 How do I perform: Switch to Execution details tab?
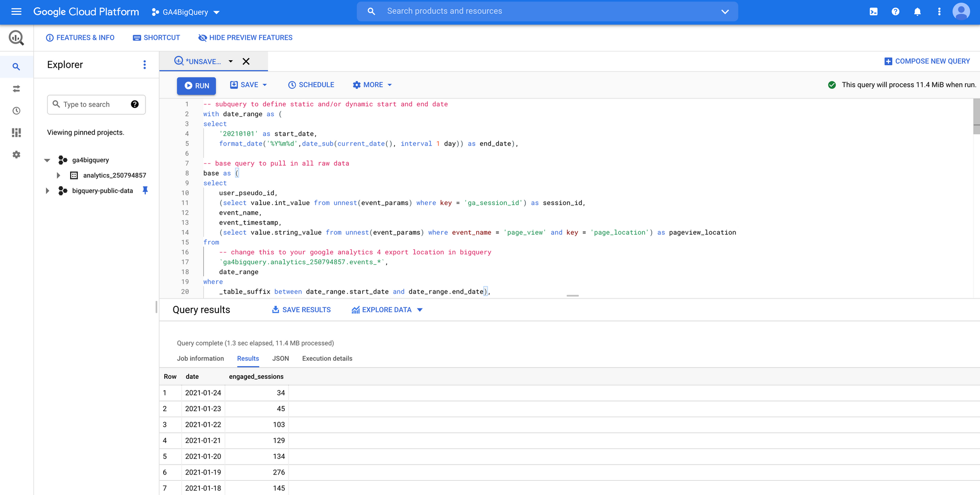coord(327,359)
